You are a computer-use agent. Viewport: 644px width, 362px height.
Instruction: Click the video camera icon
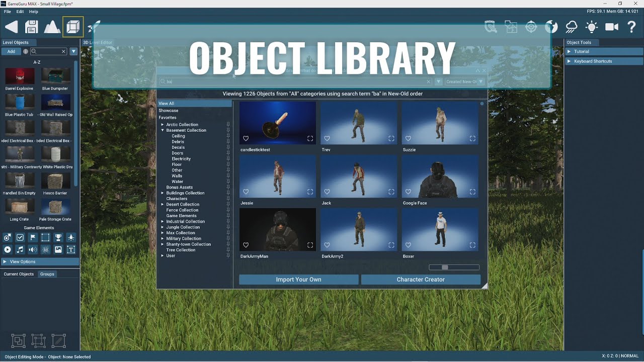click(612, 27)
